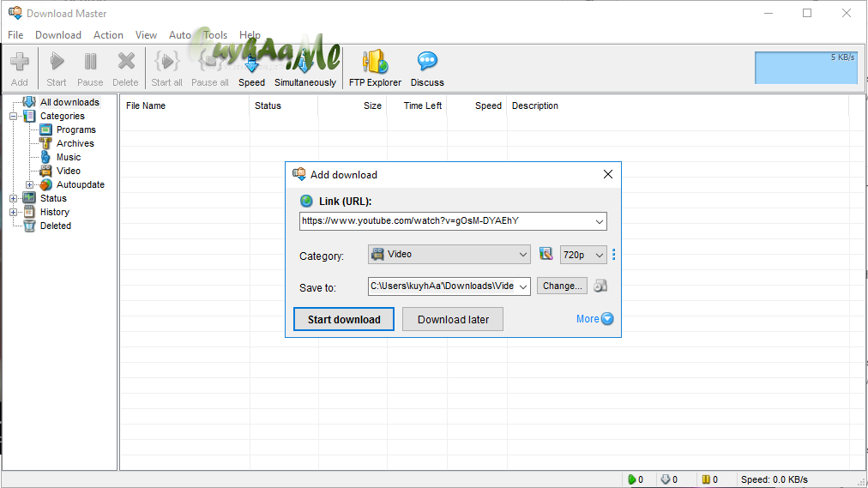Click the queued downloads status bar icon

(x=666, y=479)
